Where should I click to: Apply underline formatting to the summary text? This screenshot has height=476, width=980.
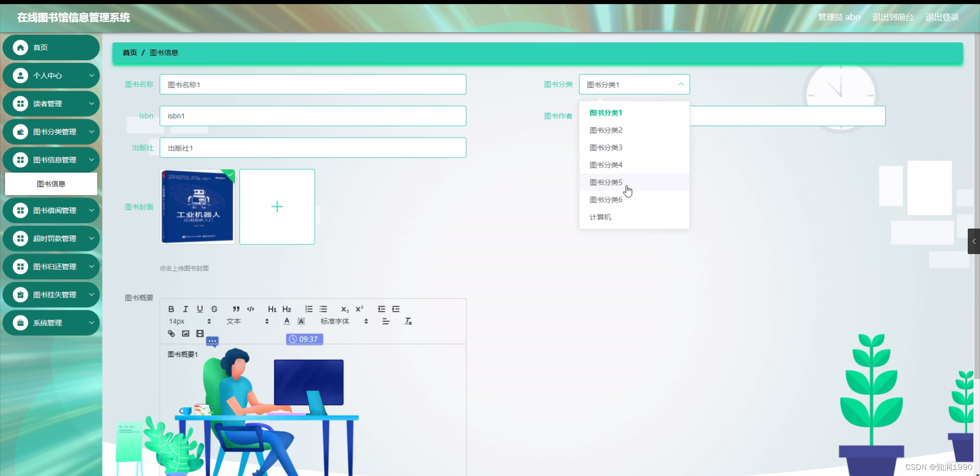[x=200, y=309]
